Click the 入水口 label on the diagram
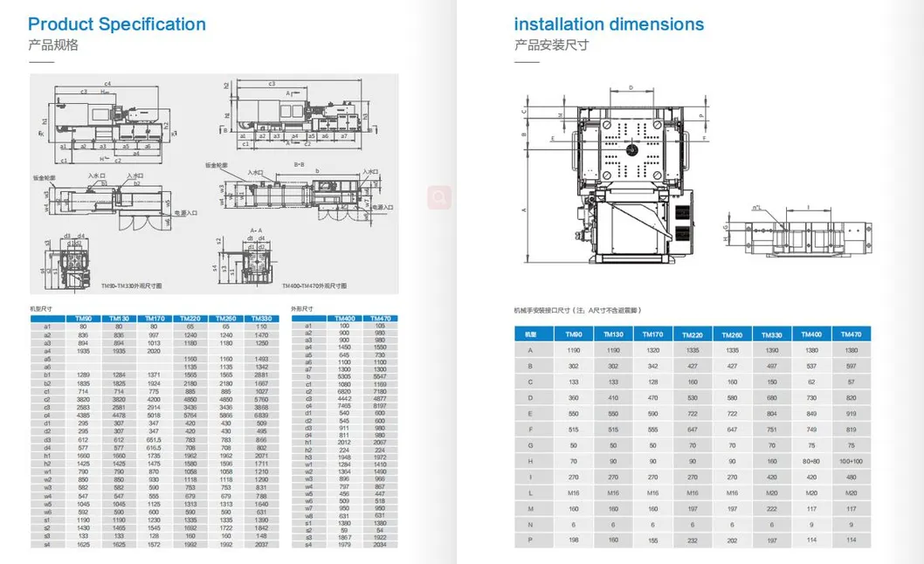 [x=97, y=174]
